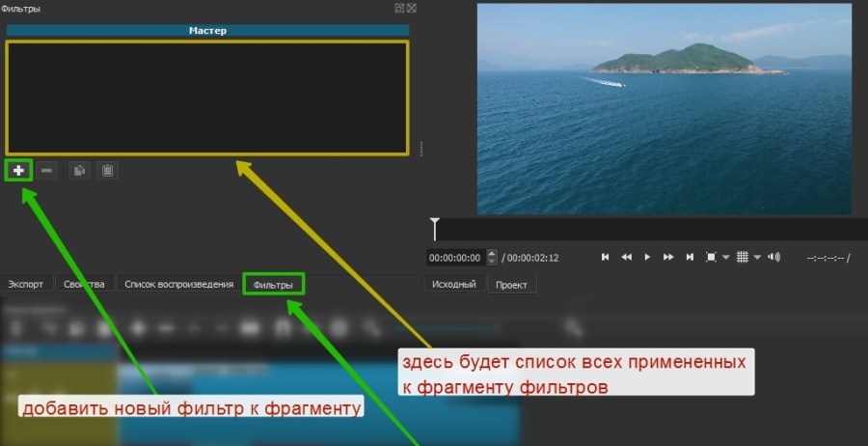Add a new filter with plus button
Viewport: 868px width, 446px height.
(18, 170)
